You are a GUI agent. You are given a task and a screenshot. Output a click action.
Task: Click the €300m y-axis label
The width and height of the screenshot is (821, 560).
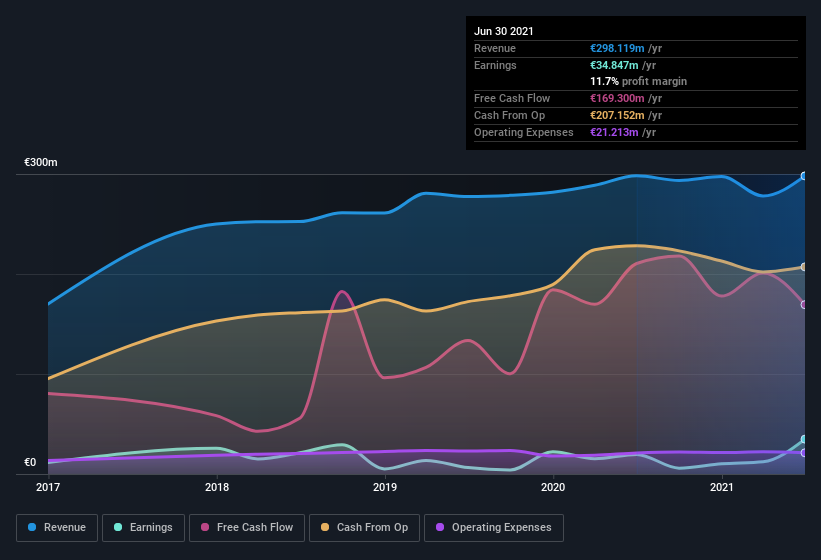41,162
